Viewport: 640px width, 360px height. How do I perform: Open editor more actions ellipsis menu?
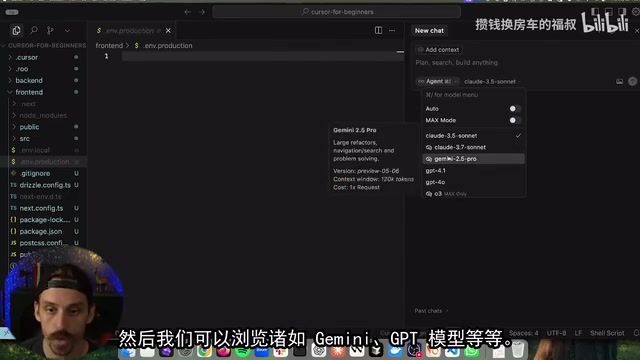pos(392,31)
